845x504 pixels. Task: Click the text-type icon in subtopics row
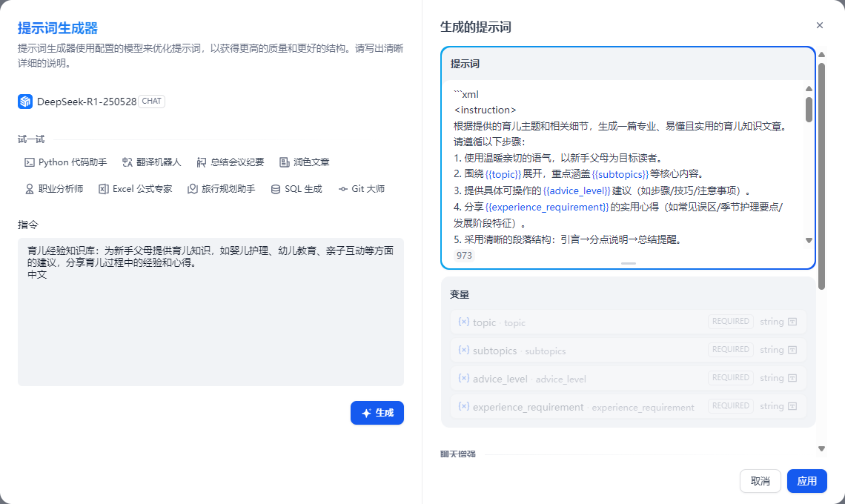792,350
